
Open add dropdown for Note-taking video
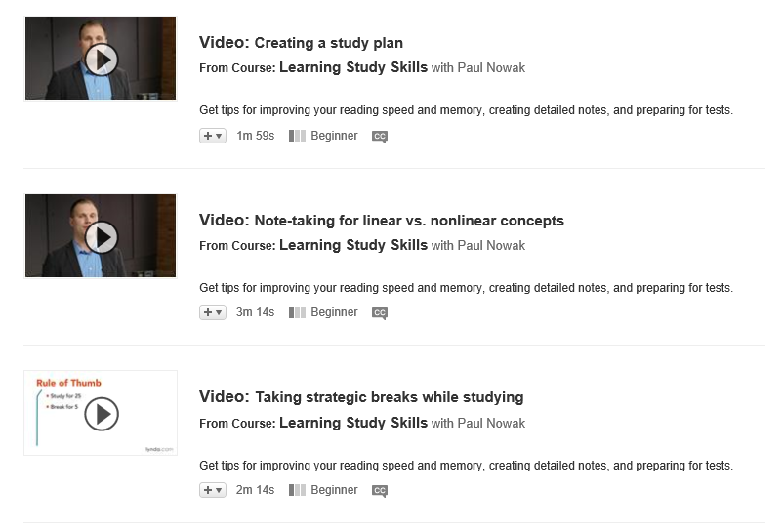click(213, 312)
